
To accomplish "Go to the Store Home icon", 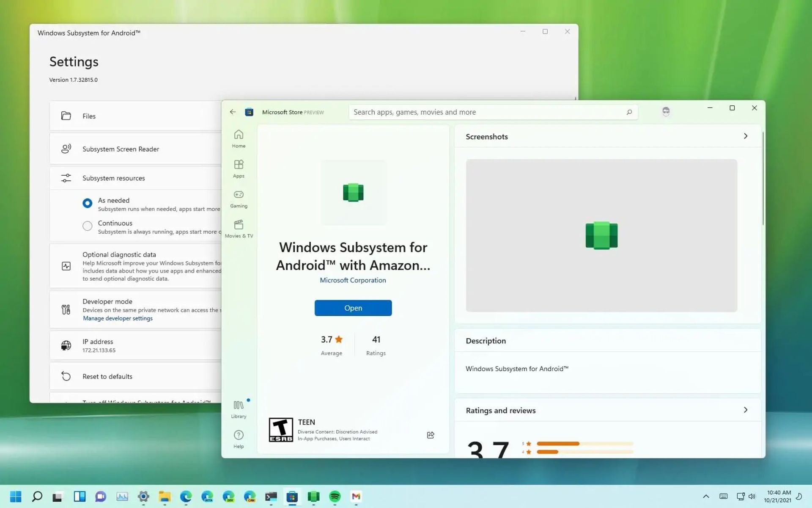I will tap(239, 138).
